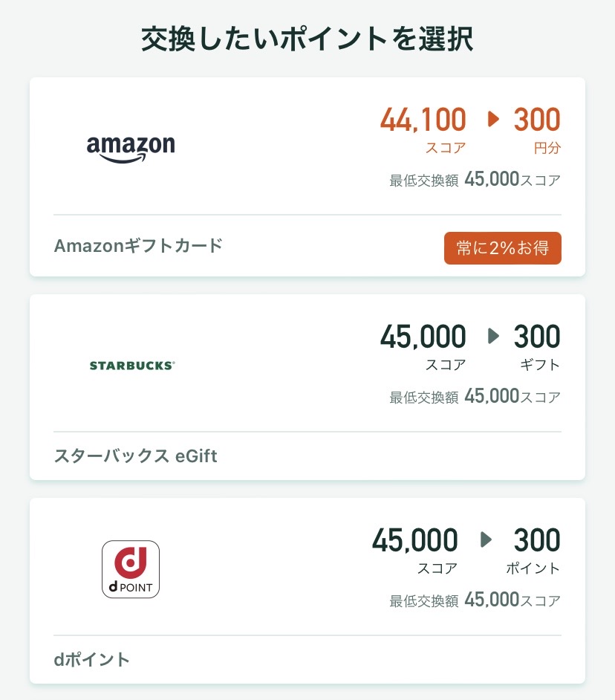
Task: Tap the Starbucks logo
Action: click(x=132, y=366)
